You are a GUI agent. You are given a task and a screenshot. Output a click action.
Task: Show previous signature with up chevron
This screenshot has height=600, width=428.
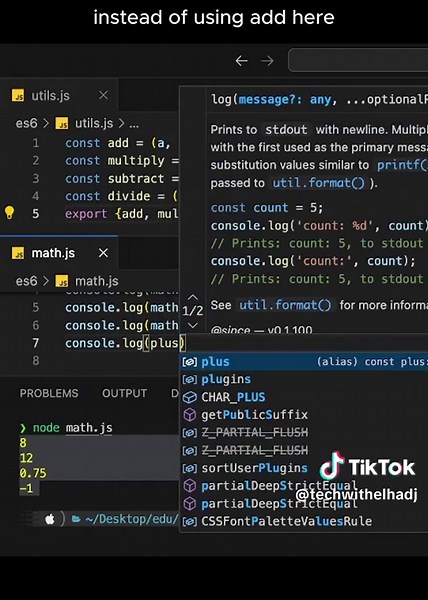193,297
